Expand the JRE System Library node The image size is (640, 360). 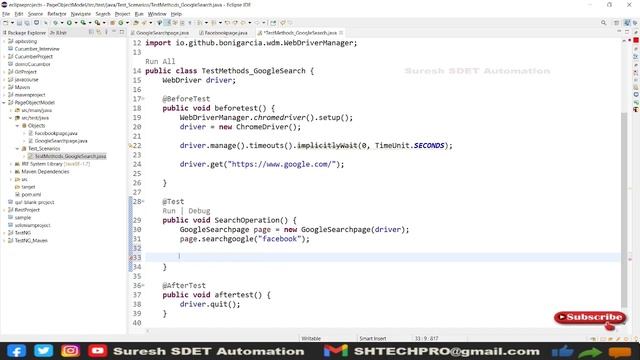click(x=11, y=164)
